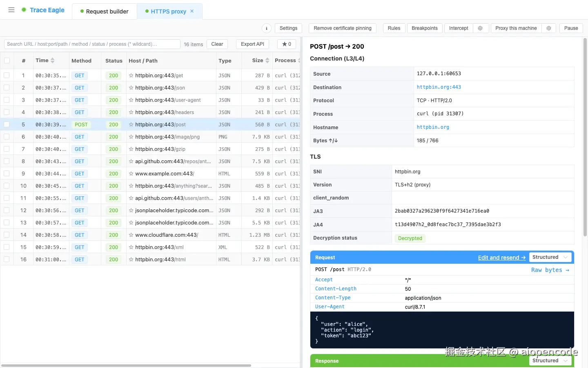Image resolution: width=588 pixels, height=368 pixels.
Task: Sort by Size column arrows
Action: pos(267,61)
